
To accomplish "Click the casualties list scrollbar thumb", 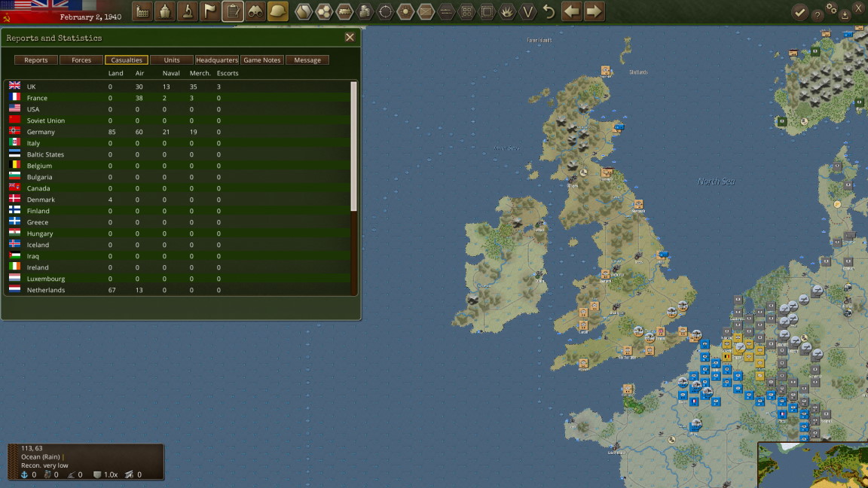I will pyautogui.click(x=353, y=147).
